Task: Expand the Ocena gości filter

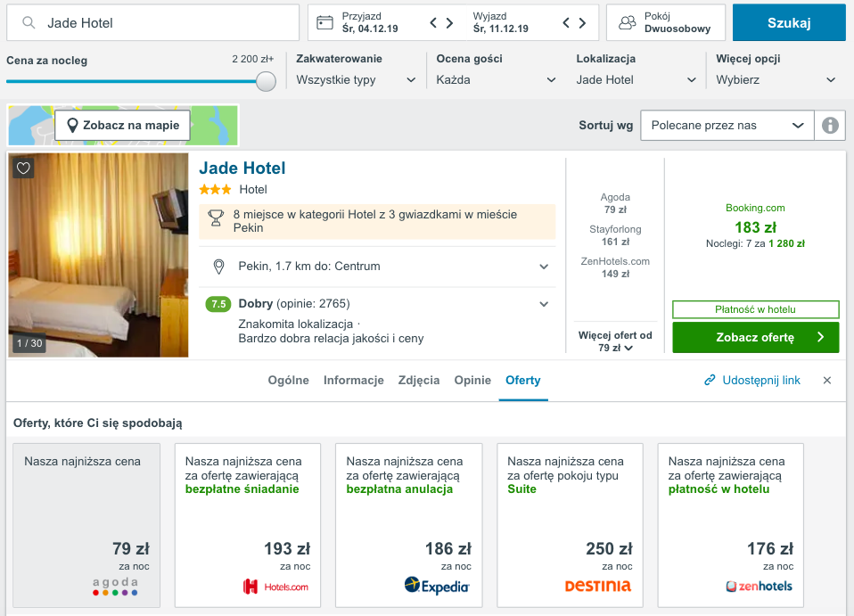Action: pos(497,79)
